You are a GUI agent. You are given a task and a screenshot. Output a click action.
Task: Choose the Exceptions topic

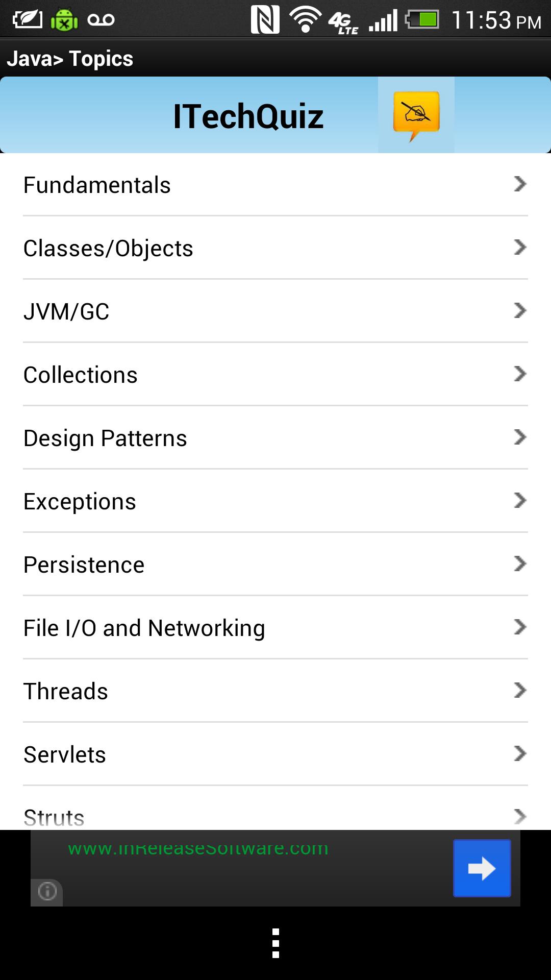(x=80, y=502)
